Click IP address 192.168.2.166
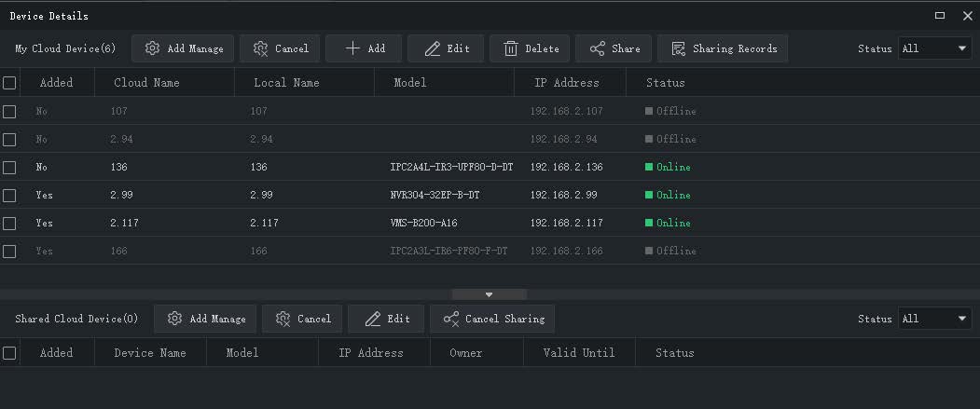This screenshot has height=409, width=980. click(567, 251)
